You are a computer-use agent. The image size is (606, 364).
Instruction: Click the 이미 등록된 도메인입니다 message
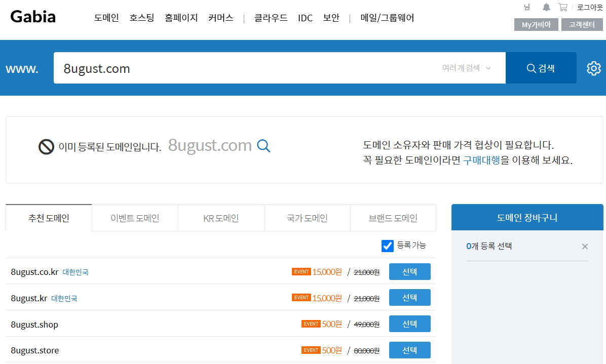coord(110,147)
